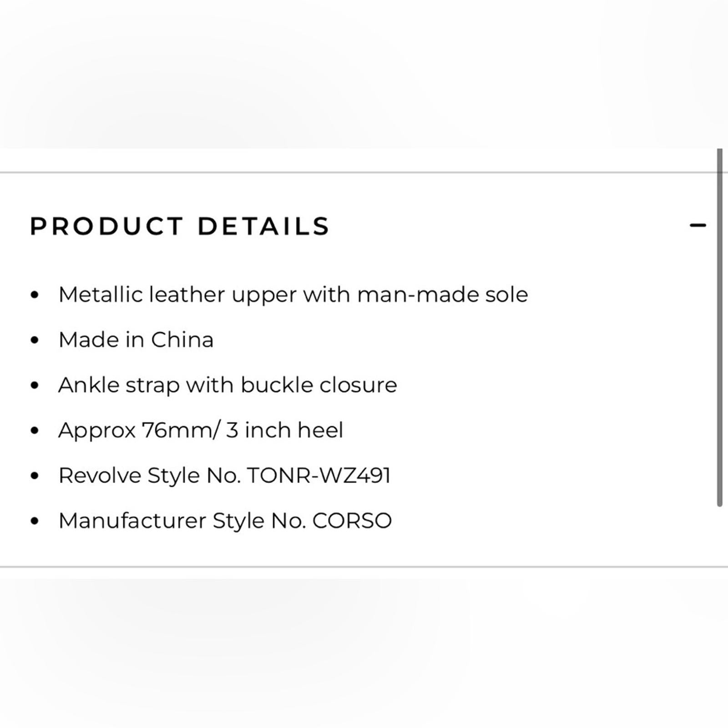Image resolution: width=728 pixels, height=728 pixels.
Task: Click the bullet dot beside Metallic leather upper
Action: point(34,294)
